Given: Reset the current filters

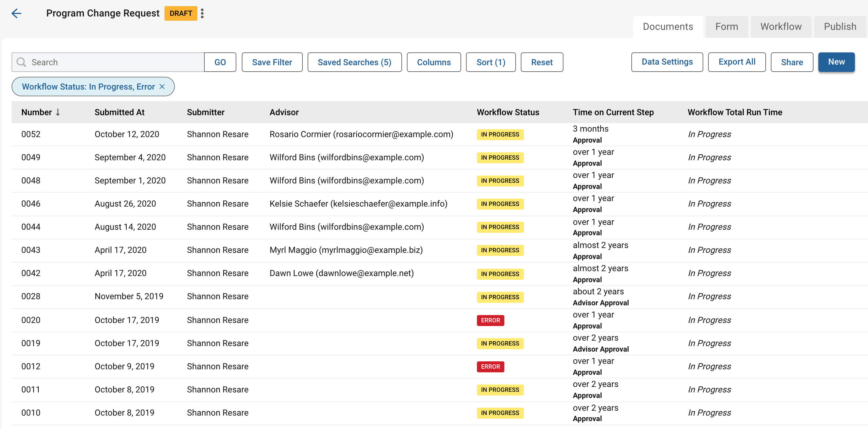Looking at the screenshot, I should tap(542, 62).
